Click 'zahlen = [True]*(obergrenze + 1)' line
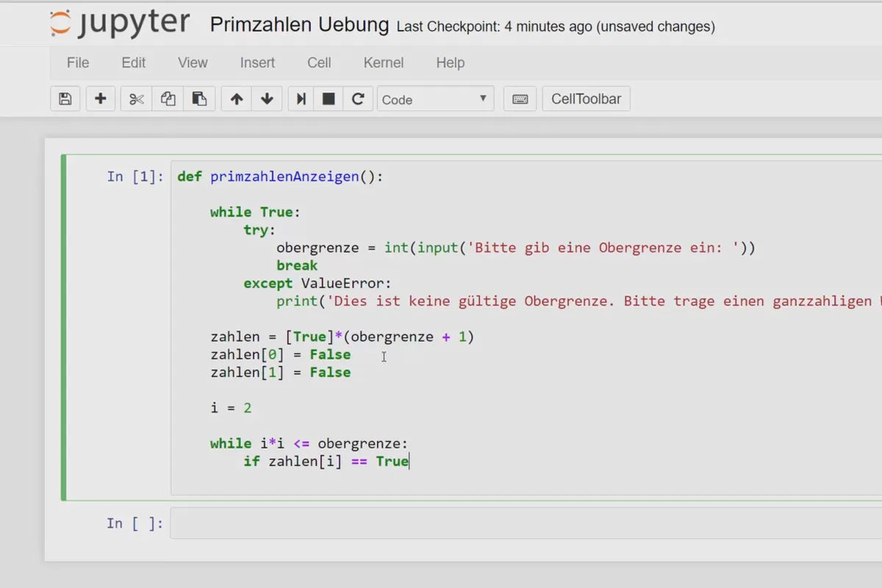Viewport: 882px width, 588px height. click(x=343, y=337)
